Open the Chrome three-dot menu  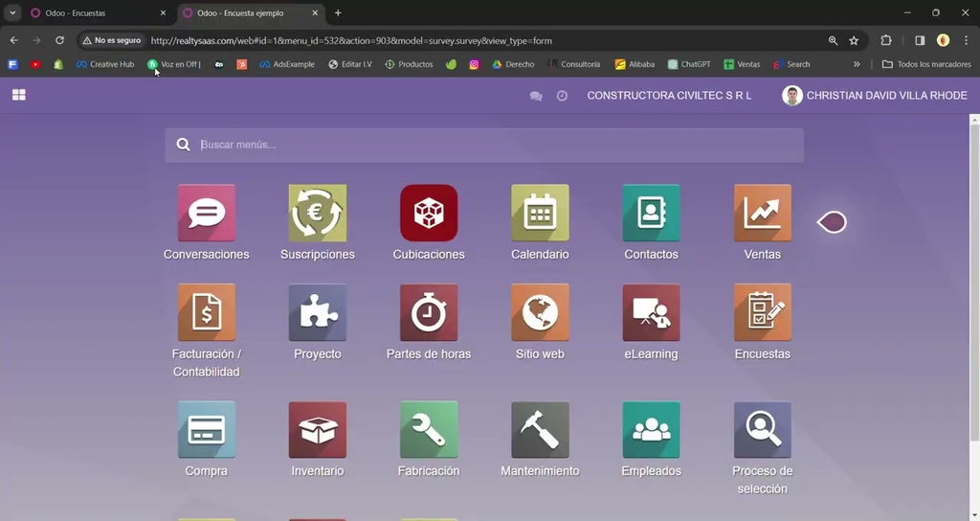tap(966, 40)
